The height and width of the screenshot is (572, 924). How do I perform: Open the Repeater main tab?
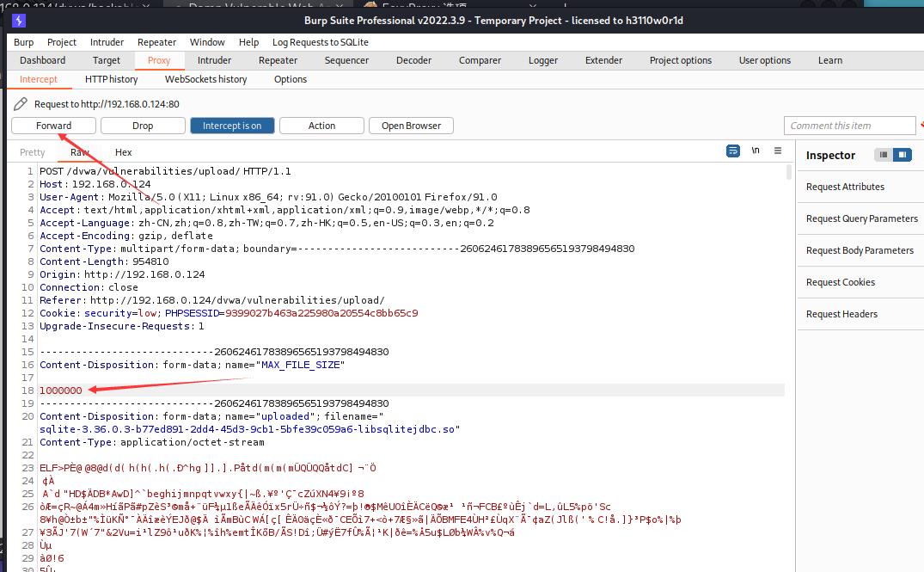[x=278, y=60]
